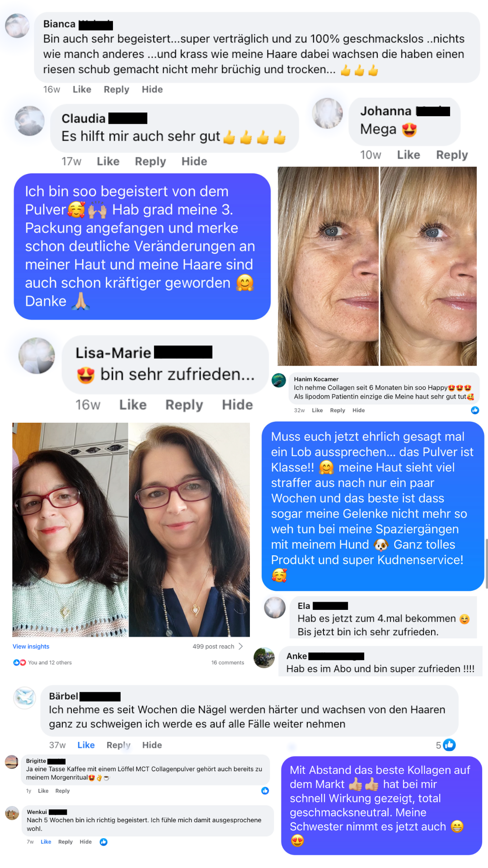Hide Bianca's comment
This screenshot has width=488, height=868.
(x=152, y=90)
